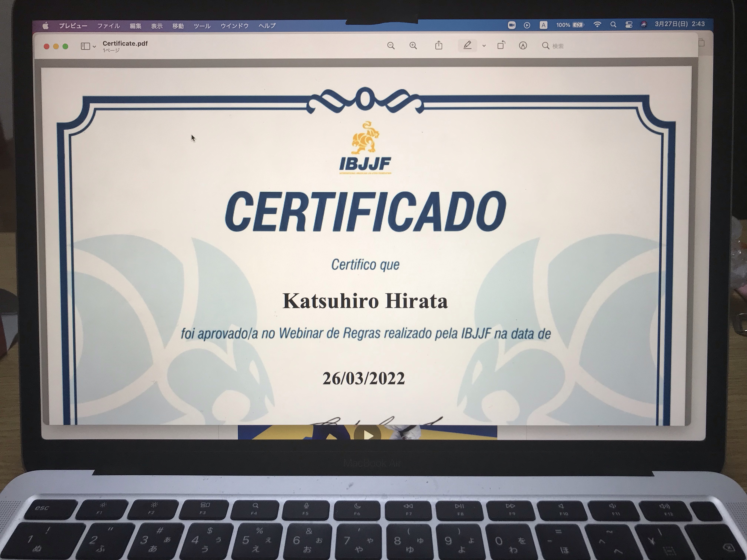
Task: Zoom in the document
Action: (x=413, y=46)
